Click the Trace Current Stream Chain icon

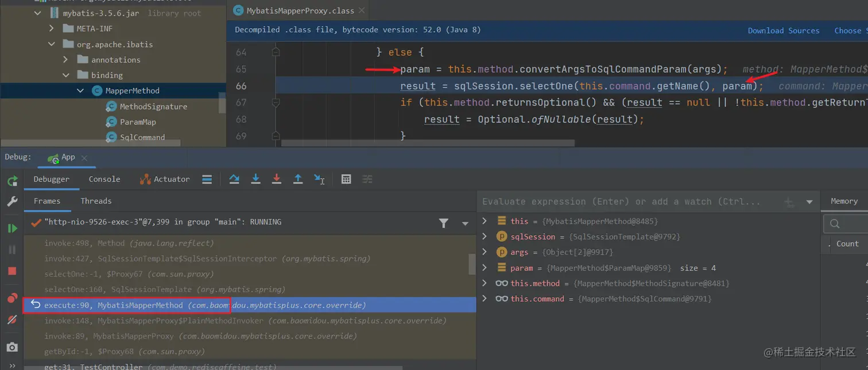[367, 180]
